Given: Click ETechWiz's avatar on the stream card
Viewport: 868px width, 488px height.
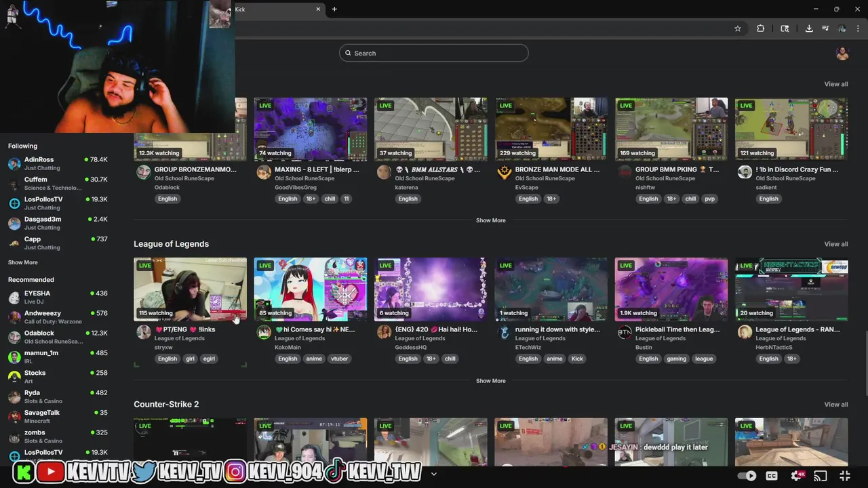Looking at the screenshot, I should [505, 332].
